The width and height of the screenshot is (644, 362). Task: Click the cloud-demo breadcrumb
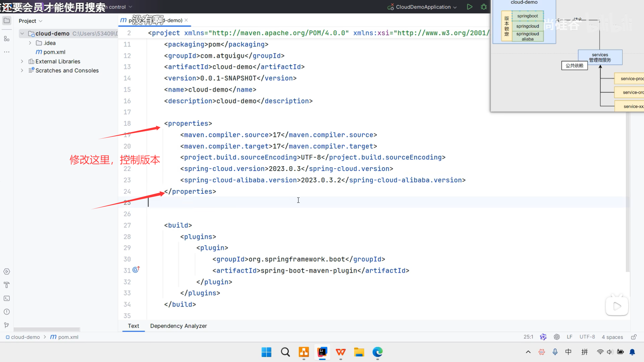point(25,337)
